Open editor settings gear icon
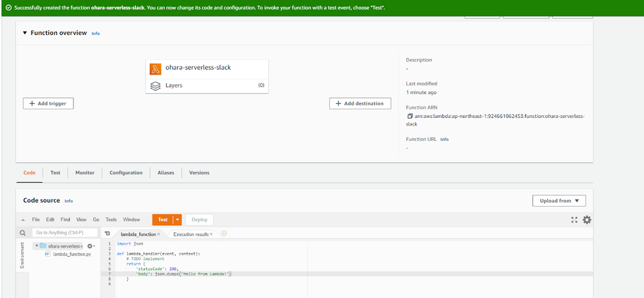The image size is (644, 298). (587, 219)
